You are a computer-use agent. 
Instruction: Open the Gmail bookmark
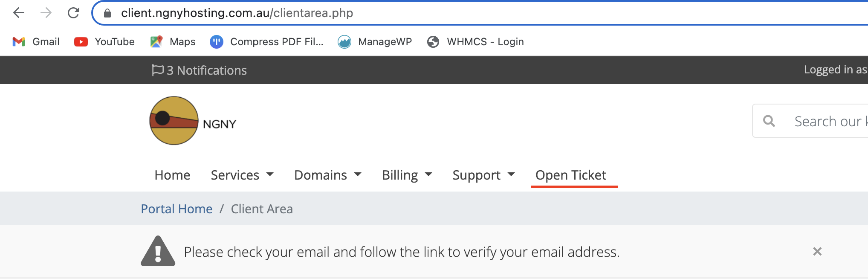[x=36, y=42]
